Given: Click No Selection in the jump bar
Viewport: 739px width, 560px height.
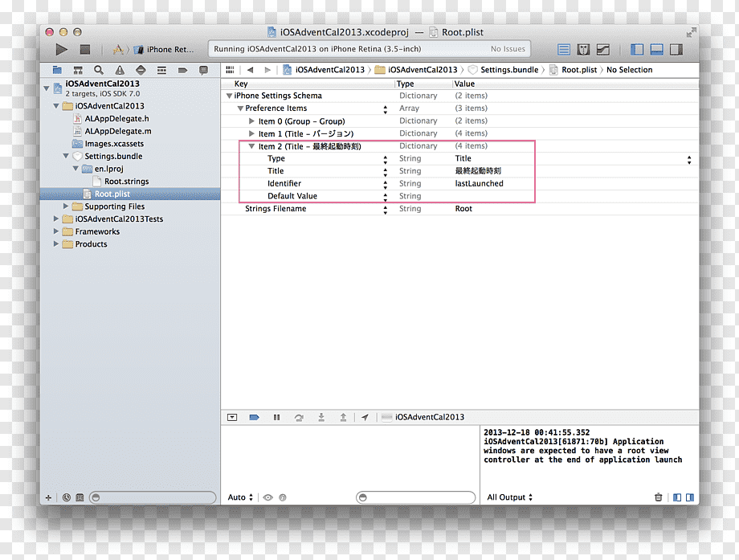Looking at the screenshot, I should click(x=629, y=70).
